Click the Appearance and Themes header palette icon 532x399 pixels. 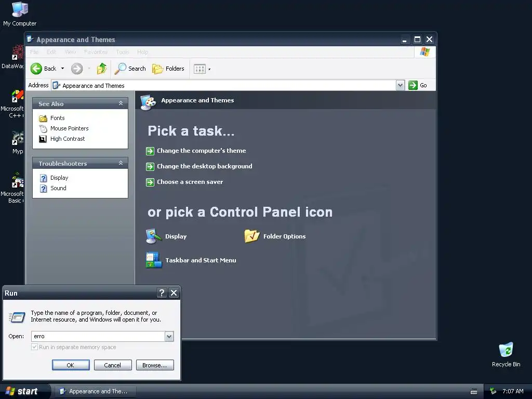pos(148,102)
